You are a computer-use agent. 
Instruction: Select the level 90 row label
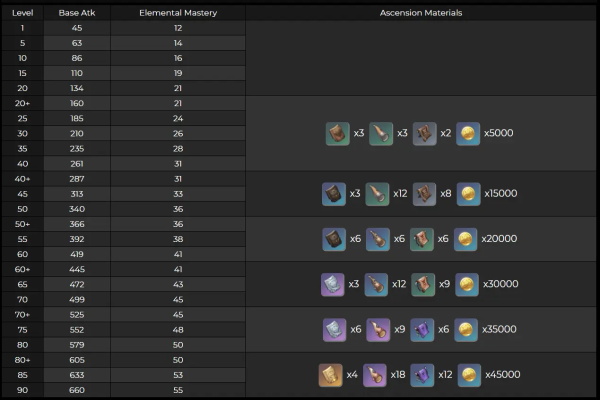(x=23, y=390)
